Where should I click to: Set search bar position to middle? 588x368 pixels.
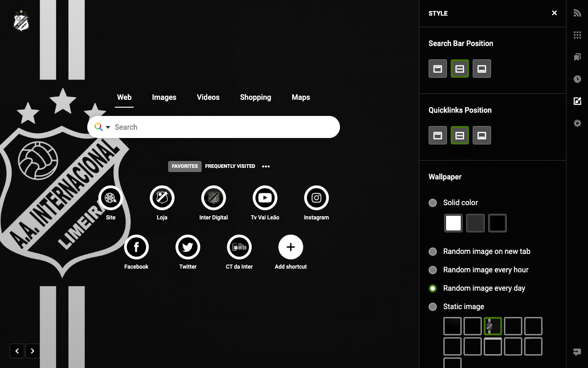(x=460, y=69)
